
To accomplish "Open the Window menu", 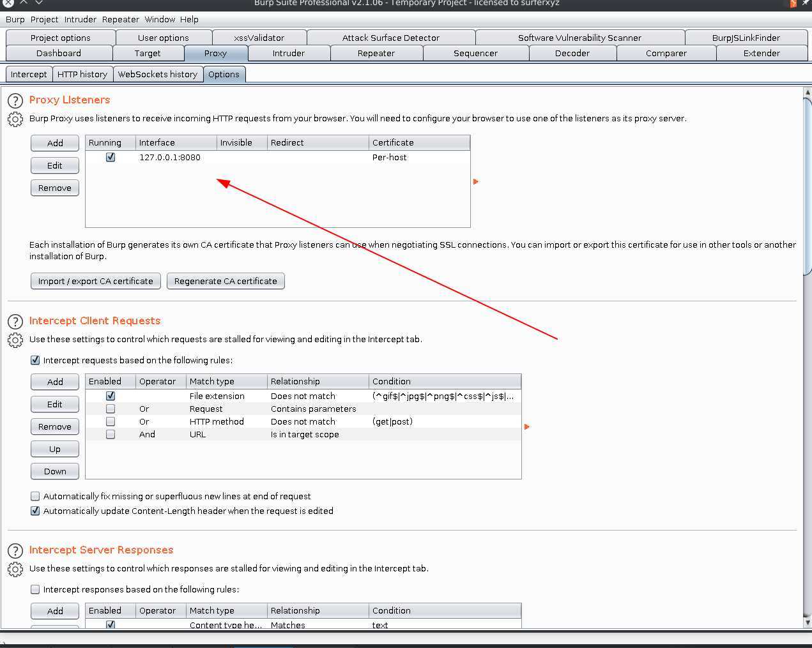I will 160,19.
